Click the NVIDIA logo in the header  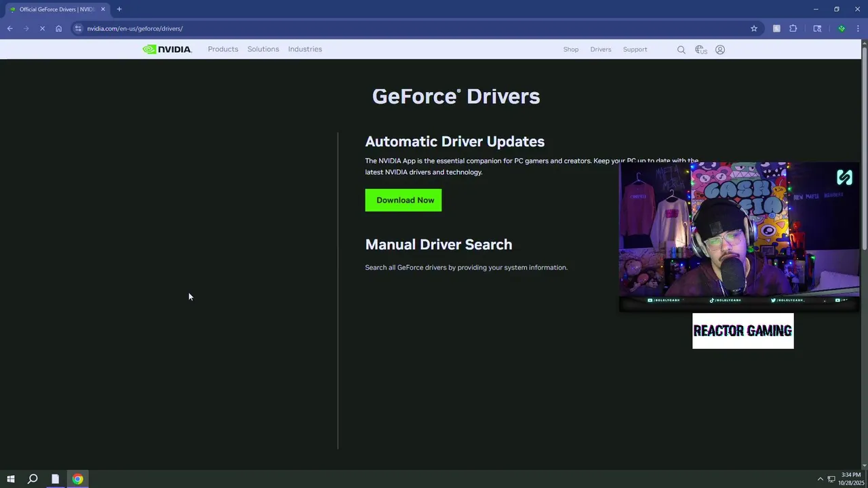(167, 49)
